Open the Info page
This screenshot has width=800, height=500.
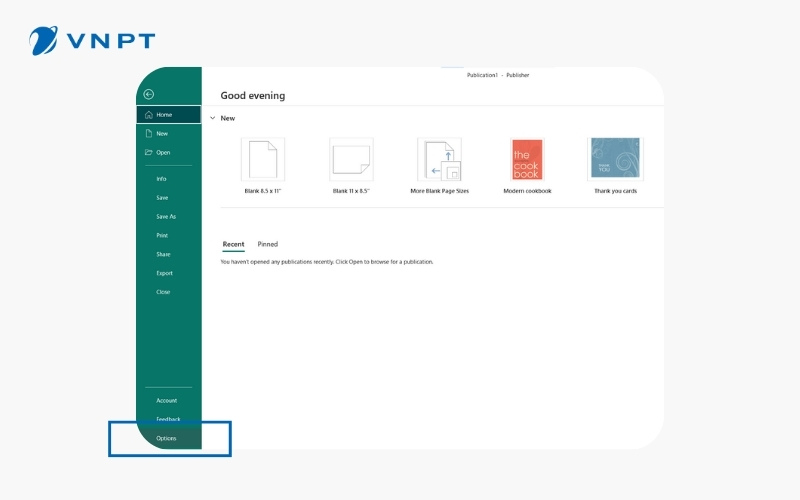(161, 179)
